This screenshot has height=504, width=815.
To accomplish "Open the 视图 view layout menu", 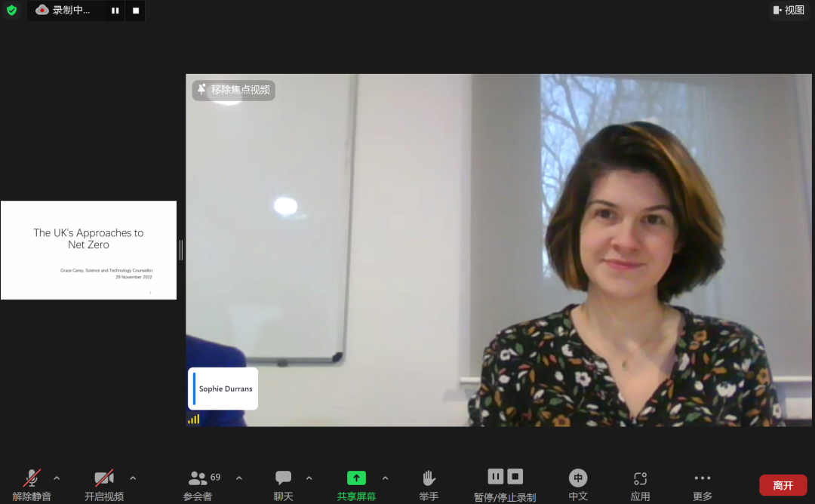I will click(x=789, y=11).
